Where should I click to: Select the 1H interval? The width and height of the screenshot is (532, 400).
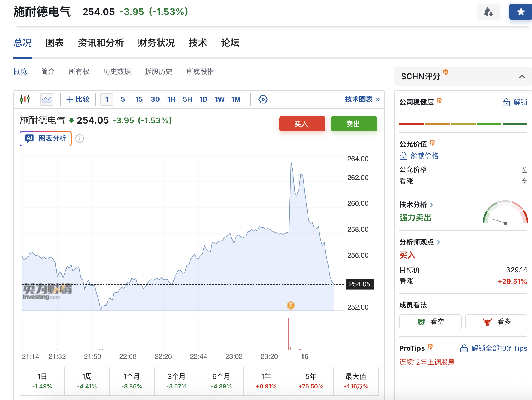[171, 99]
